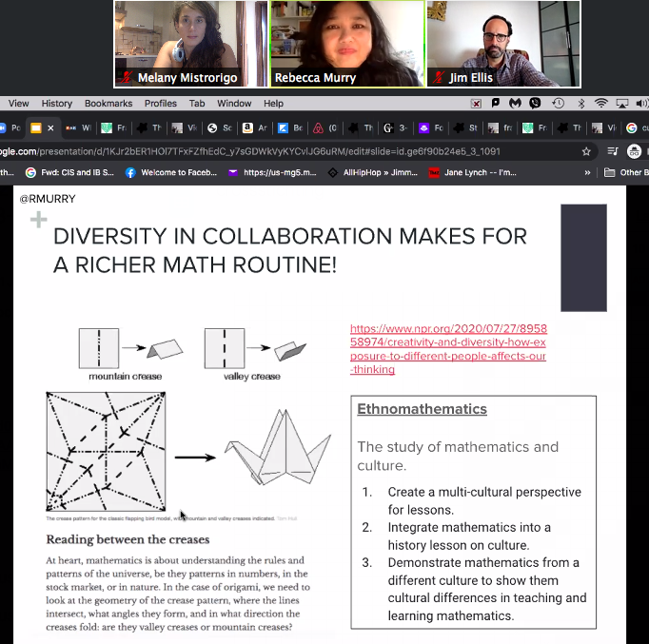The width and height of the screenshot is (649, 644).
Task: Click the origami crane illustration
Action: pyautogui.click(x=278, y=447)
